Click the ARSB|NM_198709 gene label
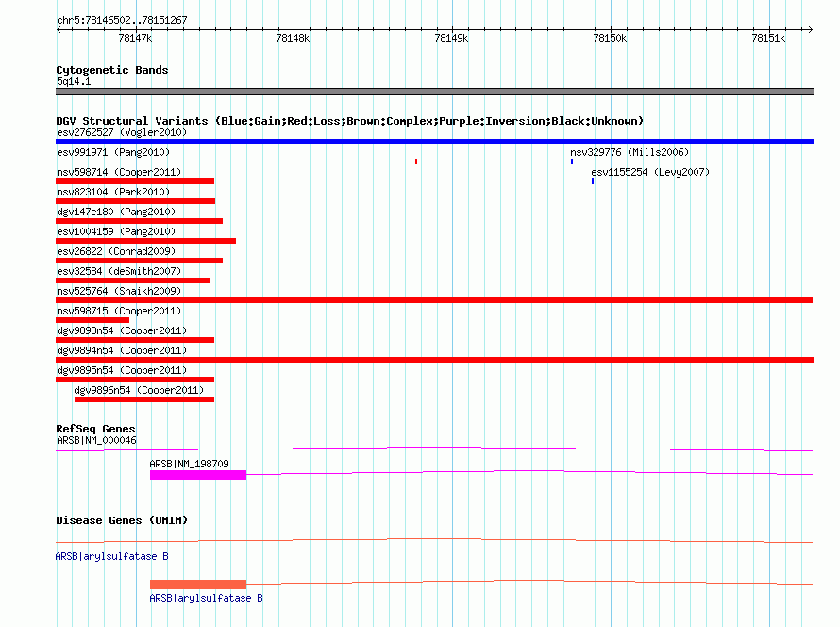Screen dimensions: 840x627 click(189, 464)
